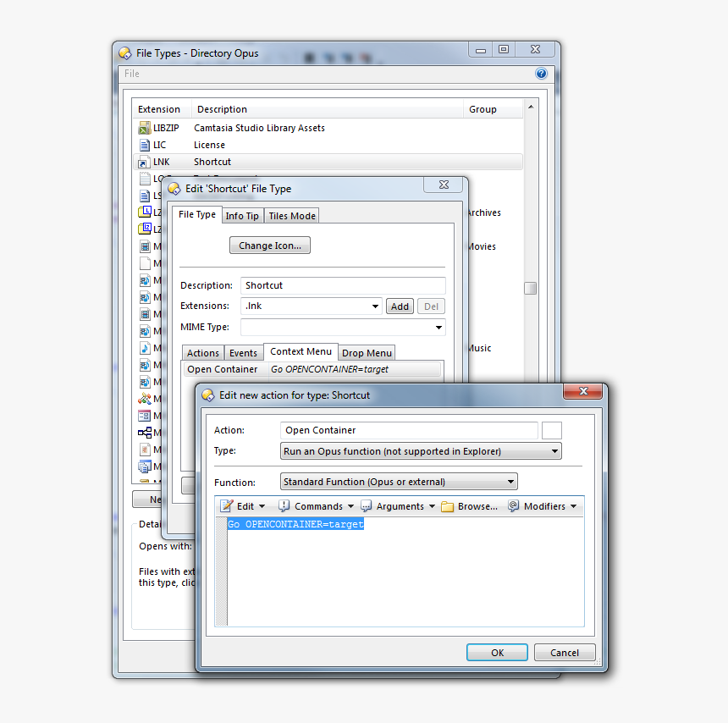Click the Action name field 'Open Container'
The image size is (728, 723).
click(x=409, y=430)
